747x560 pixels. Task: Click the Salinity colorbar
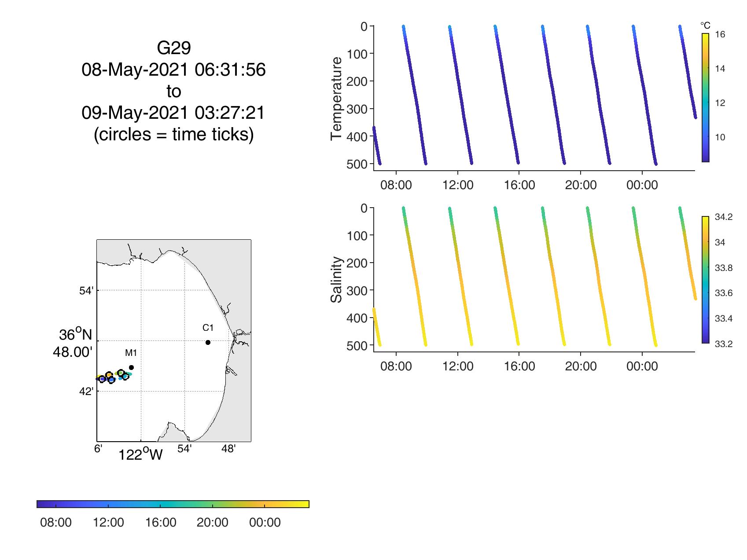[705, 279]
